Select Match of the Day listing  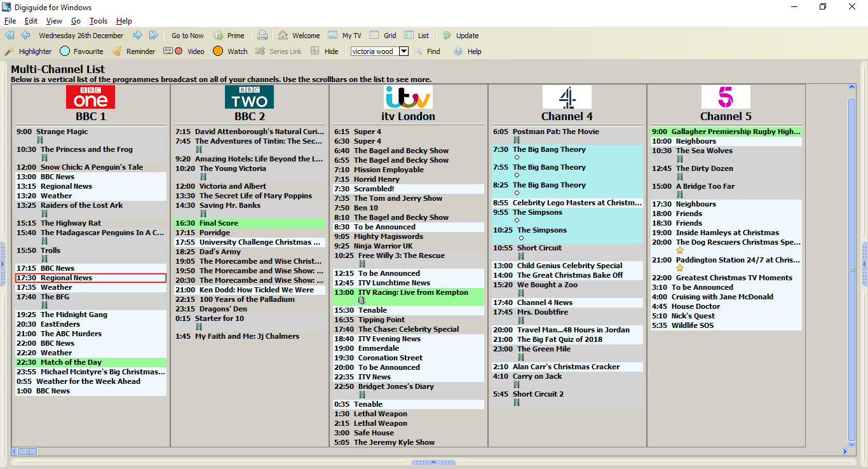[91, 362]
